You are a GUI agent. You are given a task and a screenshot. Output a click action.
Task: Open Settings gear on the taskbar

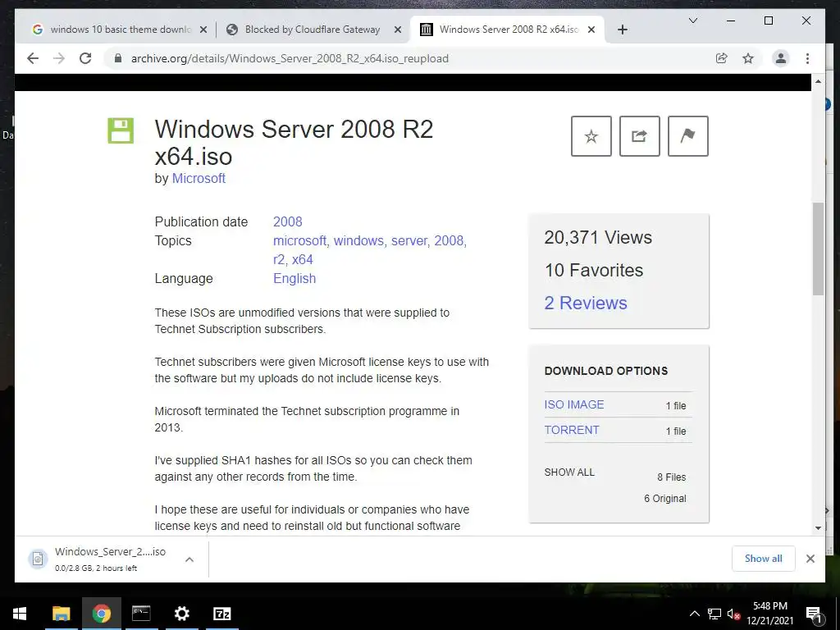(181, 614)
